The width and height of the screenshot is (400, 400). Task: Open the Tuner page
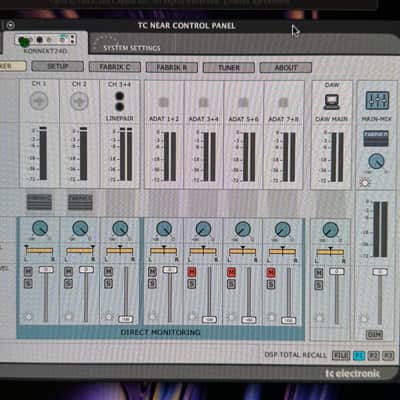[229, 67]
